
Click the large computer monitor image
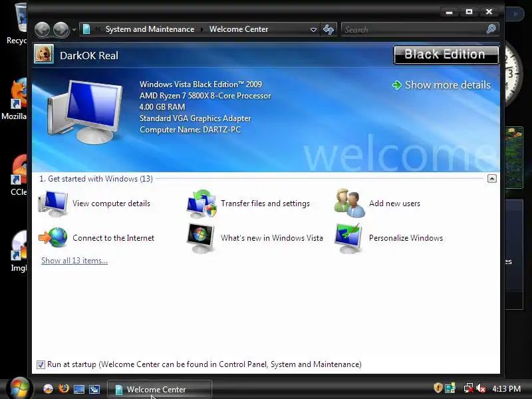click(x=84, y=112)
